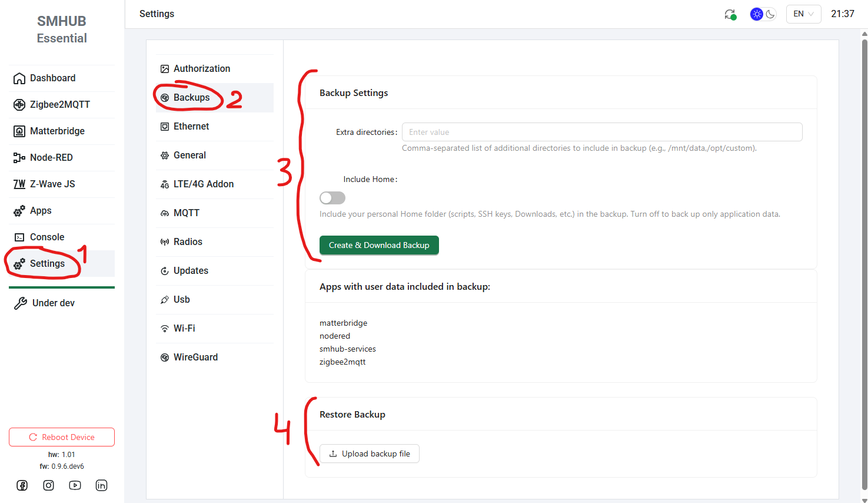Select the WireGuard settings section
Image resolution: width=868 pixels, height=503 pixels.
tap(195, 357)
